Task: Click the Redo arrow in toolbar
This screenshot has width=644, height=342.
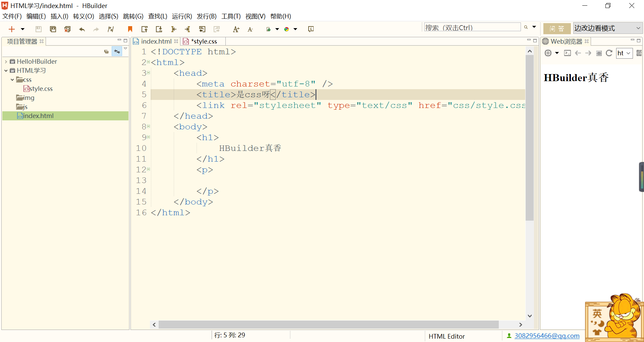Action: 96,29
